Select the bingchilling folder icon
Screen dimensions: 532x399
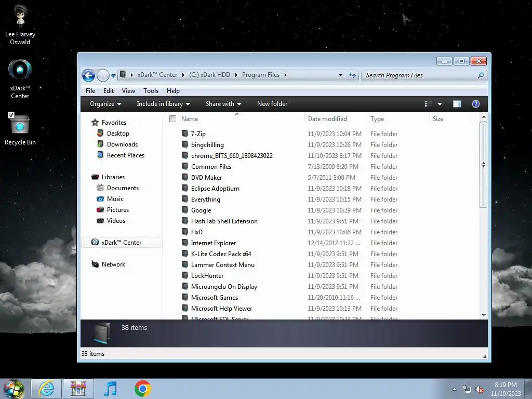point(185,144)
